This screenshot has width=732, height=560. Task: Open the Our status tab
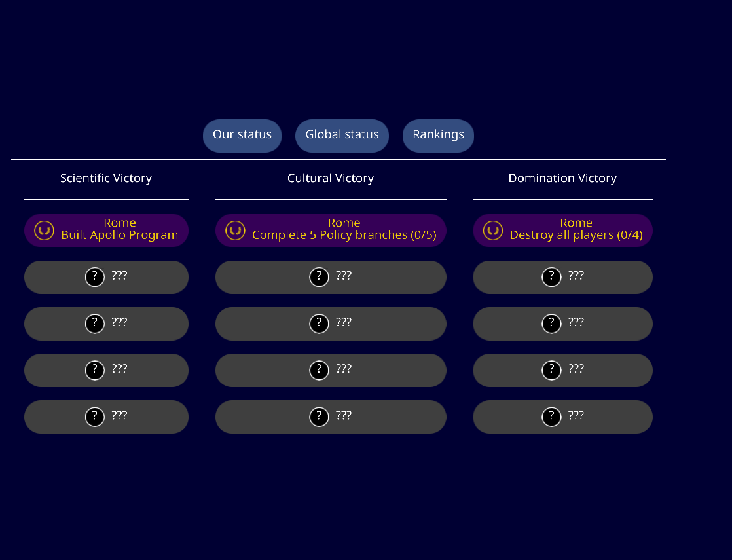(x=242, y=135)
